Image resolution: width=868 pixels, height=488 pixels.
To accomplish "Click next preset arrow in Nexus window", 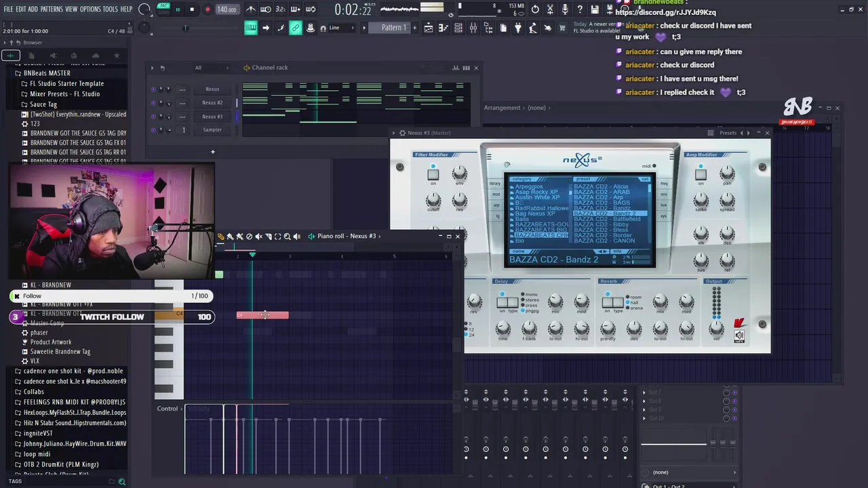I will pyautogui.click(x=749, y=133).
